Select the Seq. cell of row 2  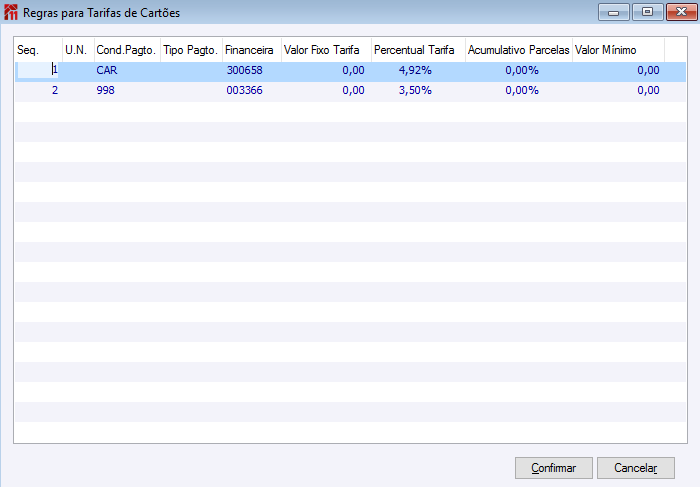coord(39,91)
